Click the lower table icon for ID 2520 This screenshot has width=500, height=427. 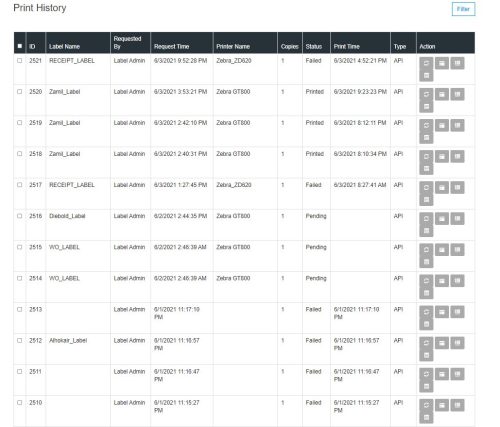tap(426, 107)
